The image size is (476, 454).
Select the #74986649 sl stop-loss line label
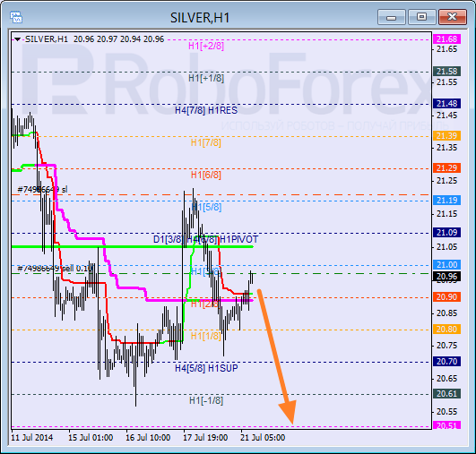click(x=42, y=190)
